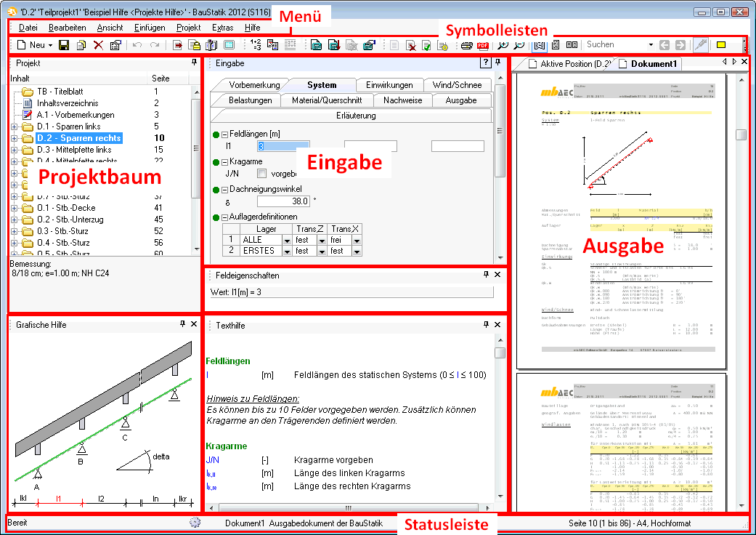The image size is (756, 535).
Task: Click the undo arrow icon
Action: (x=137, y=45)
